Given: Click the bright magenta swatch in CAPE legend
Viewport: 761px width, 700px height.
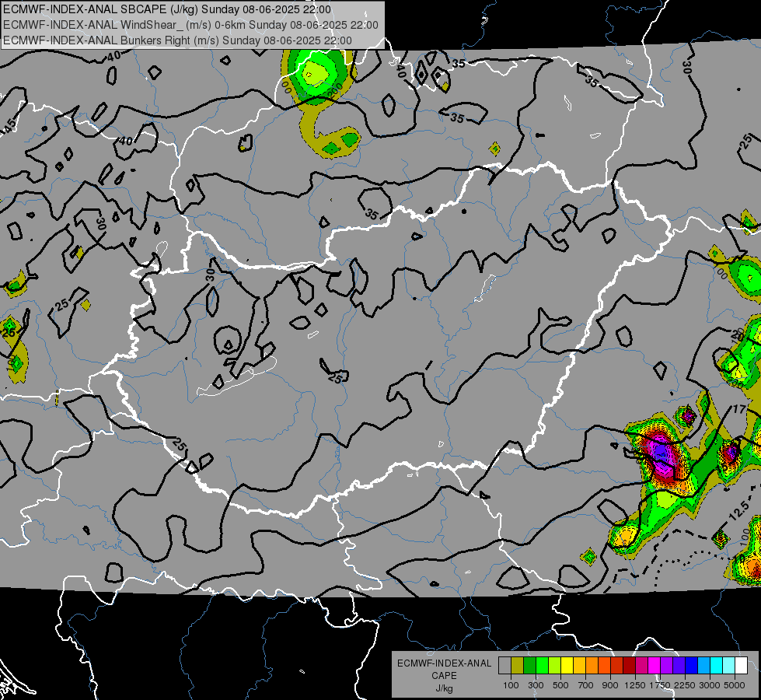Looking at the screenshot, I should coord(655,665).
